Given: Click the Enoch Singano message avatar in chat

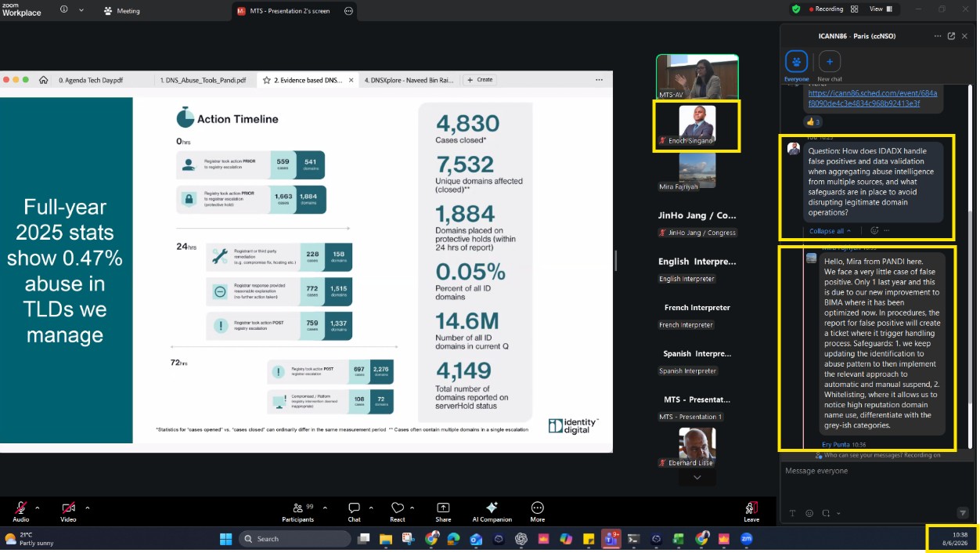Looking at the screenshot, I should (x=794, y=149).
